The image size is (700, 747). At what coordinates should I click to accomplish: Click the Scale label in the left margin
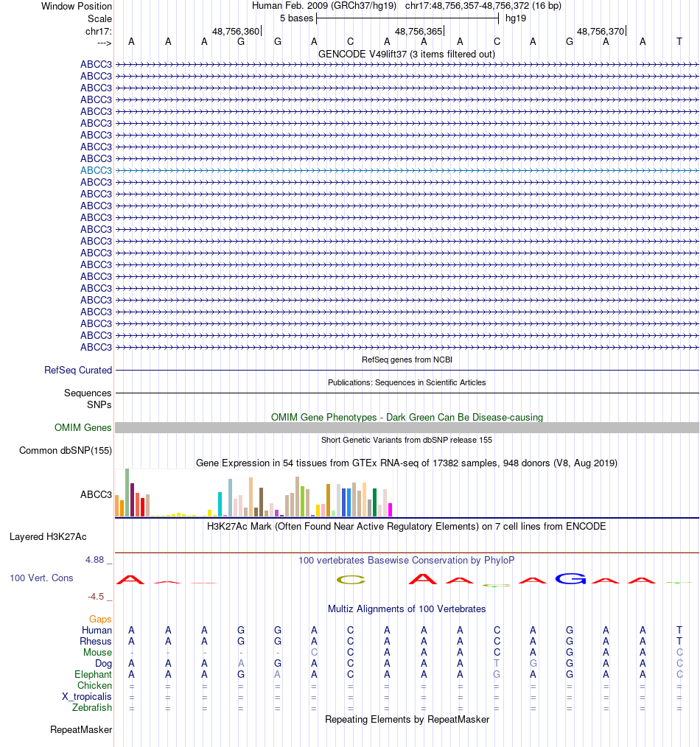click(x=99, y=18)
